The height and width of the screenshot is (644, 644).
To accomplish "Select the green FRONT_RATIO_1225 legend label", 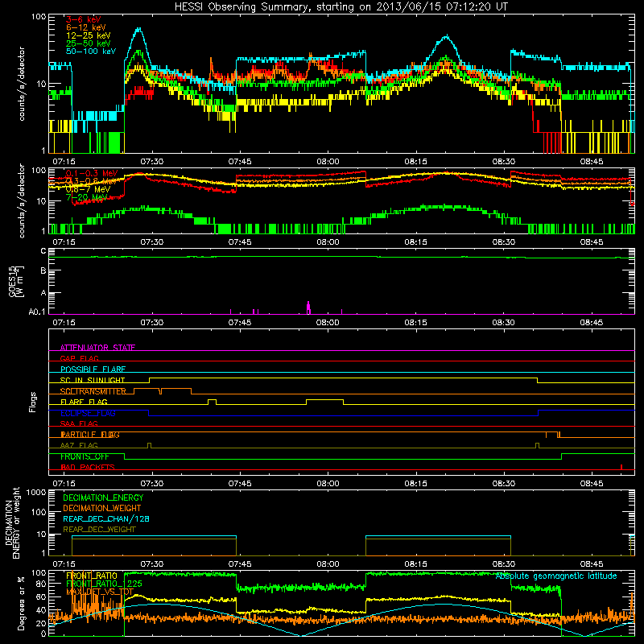I will pyautogui.click(x=104, y=584).
